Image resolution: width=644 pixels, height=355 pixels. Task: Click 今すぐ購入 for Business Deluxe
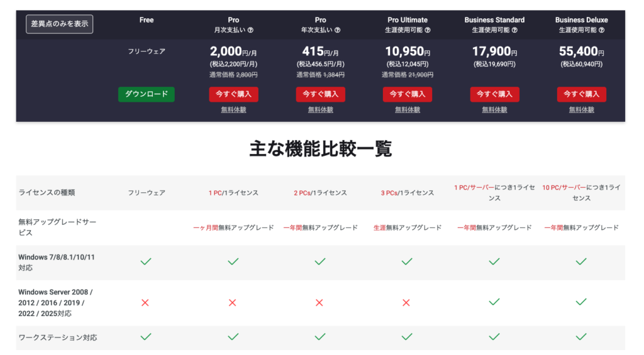(x=581, y=94)
